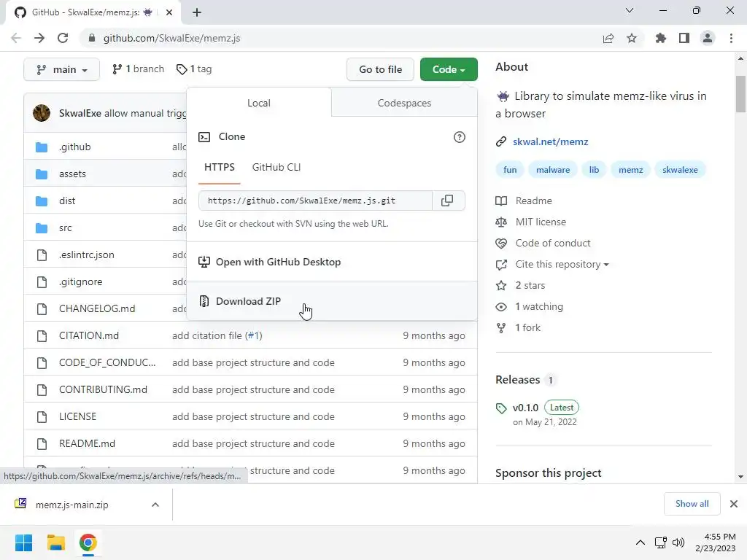The image size is (747, 560).
Task: Open CONTRIBUTING.md file
Action: [103, 389]
